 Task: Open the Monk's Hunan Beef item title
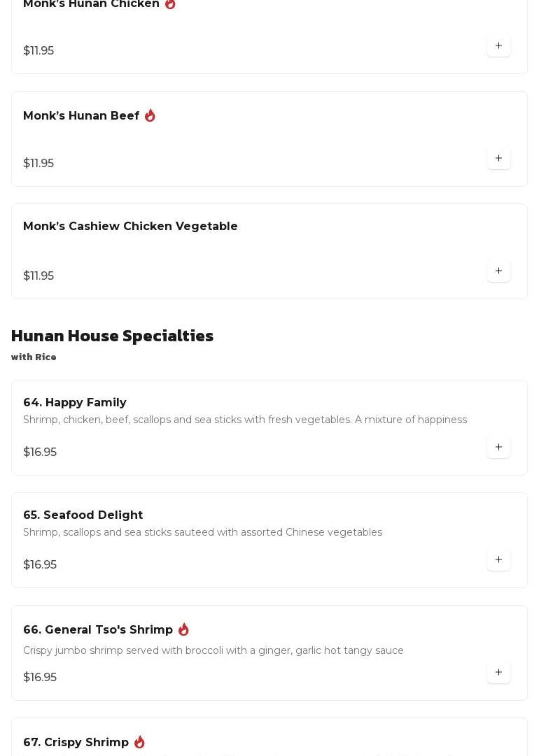coord(81,116)
